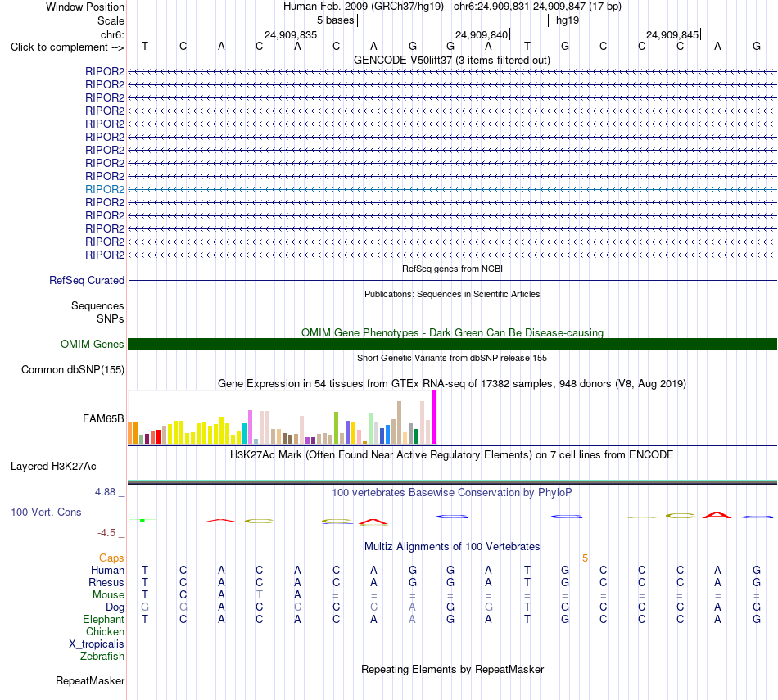Image resolution: width=778 pixels, height=700 pixels.
Task: Click the GTEx Gene Expression track title
Action: (452, 383)
